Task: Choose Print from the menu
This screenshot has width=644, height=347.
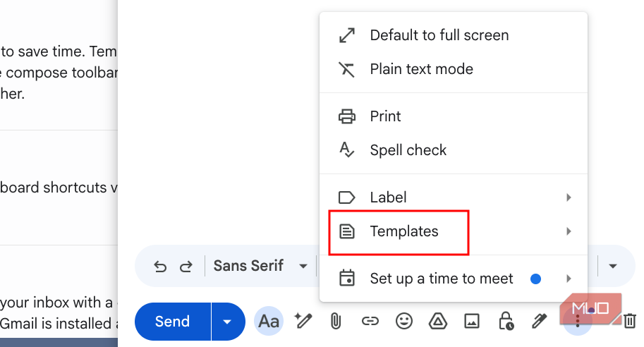Action: [x=454, y=116]
